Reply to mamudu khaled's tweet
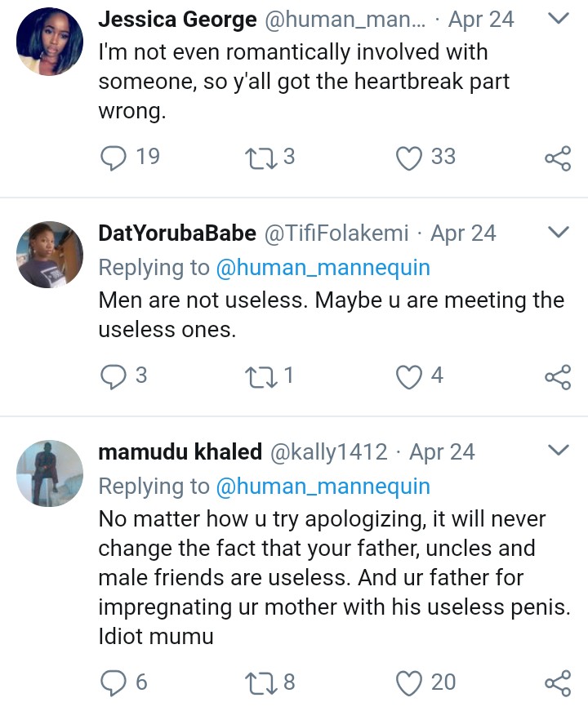This screenshot has height=720, width=588. (112, 682)
